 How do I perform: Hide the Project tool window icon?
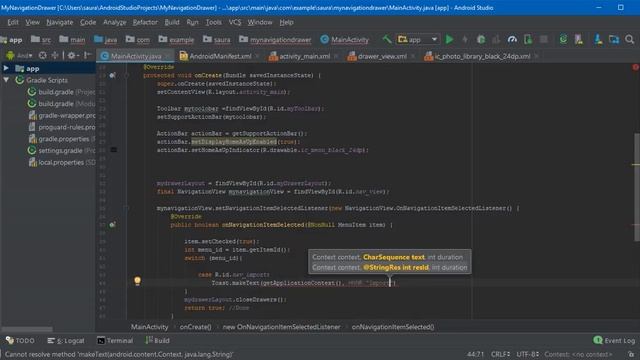point(87,55)
